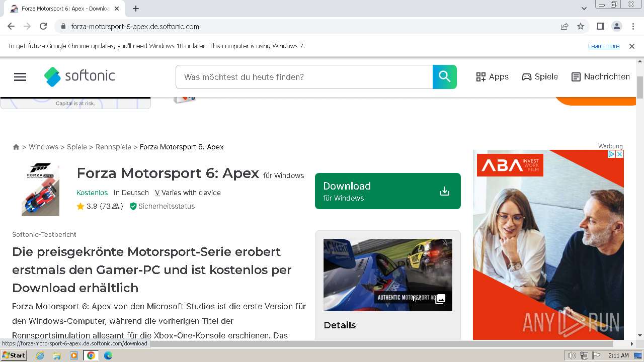644x362 pixels.
Task: Dismiss the Chrome update notification bar
Action: click(x=632, y=46)
